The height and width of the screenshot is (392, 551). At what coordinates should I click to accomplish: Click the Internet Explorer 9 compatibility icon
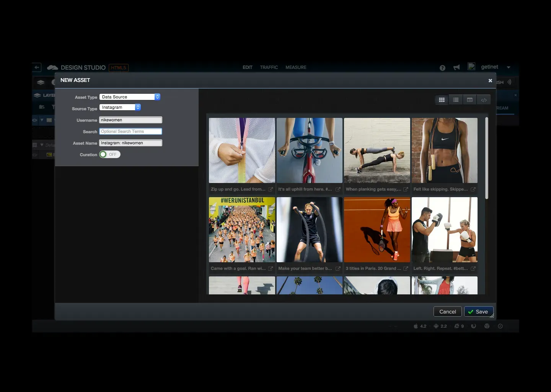point(456,326)
